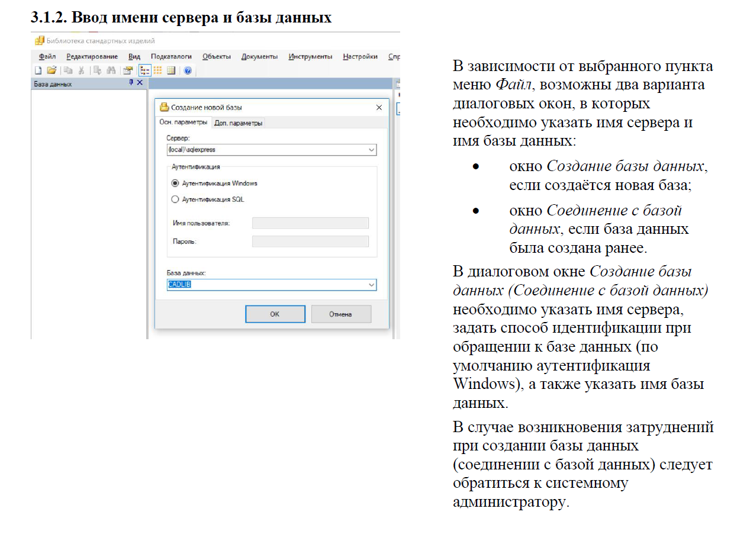
Task: Switch to the tree view toolbar icon
Action: [x=144, y=70]
